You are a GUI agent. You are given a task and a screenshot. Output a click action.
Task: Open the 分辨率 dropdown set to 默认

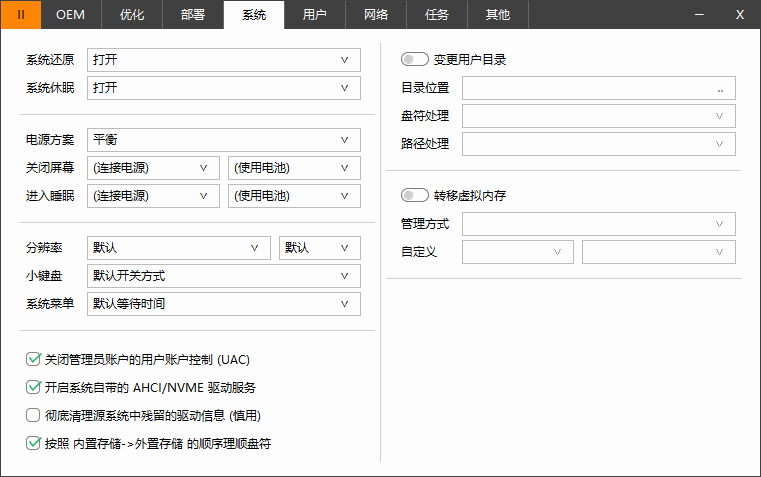[179, 248]
